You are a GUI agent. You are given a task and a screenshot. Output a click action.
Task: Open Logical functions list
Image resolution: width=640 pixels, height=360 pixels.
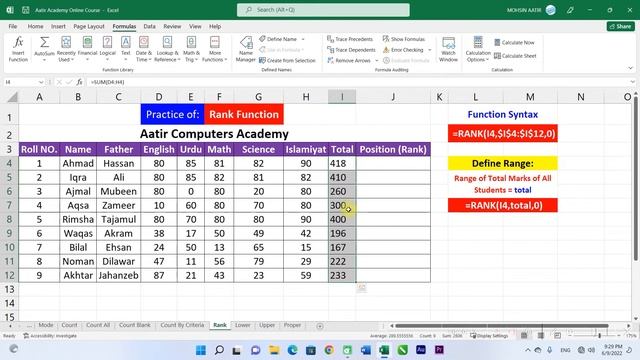pyautogui.click(x=107, y=49)
